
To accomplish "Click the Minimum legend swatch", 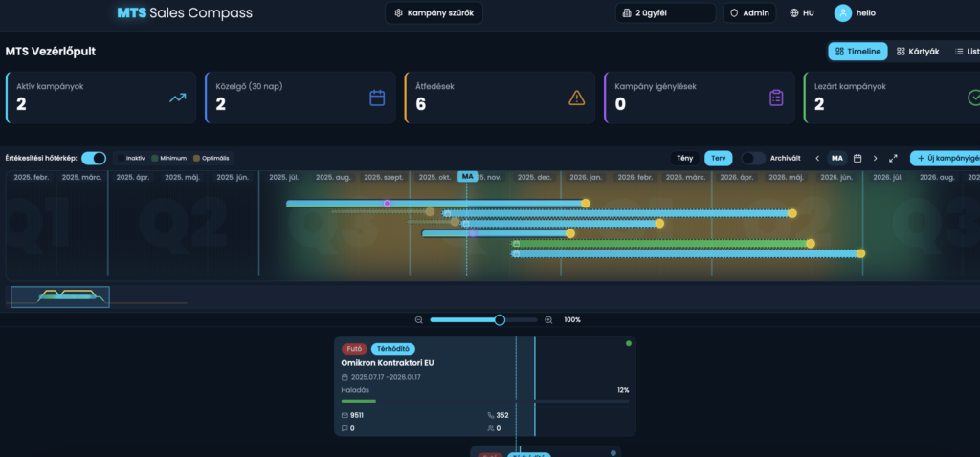I will click(155, 158).
